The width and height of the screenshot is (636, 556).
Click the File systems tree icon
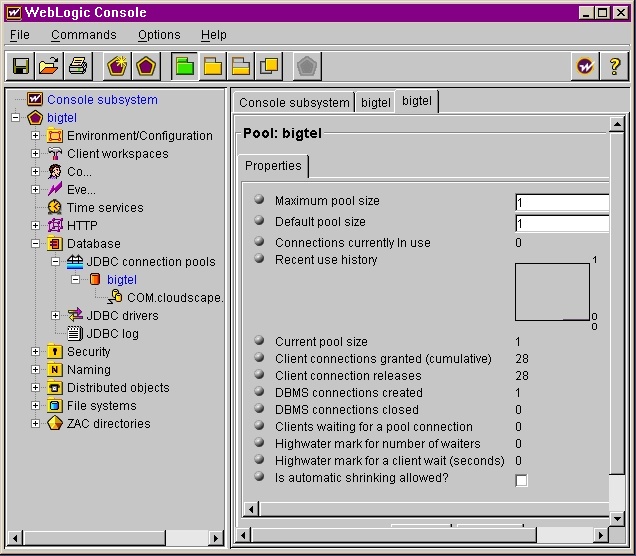(x=55, y=405)
